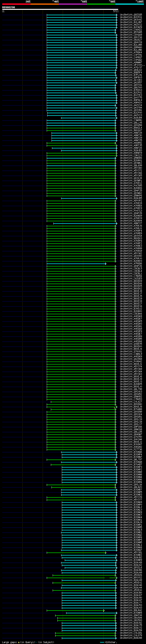Click the cyan =100char. scale line in the legend
Image resolution: width=146 pixels, height=644 pixels.
(102, 642)
